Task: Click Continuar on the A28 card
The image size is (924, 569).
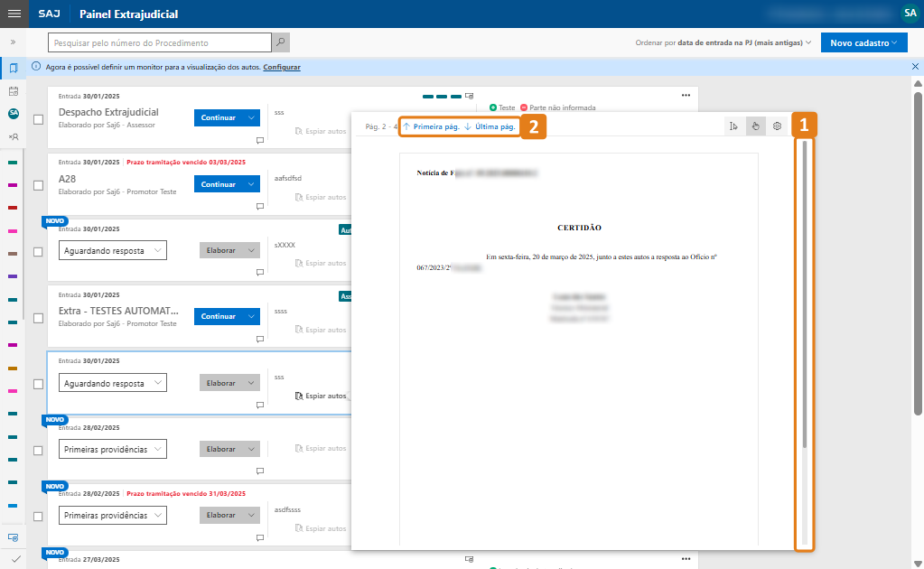Action: [x=218, y=184]
